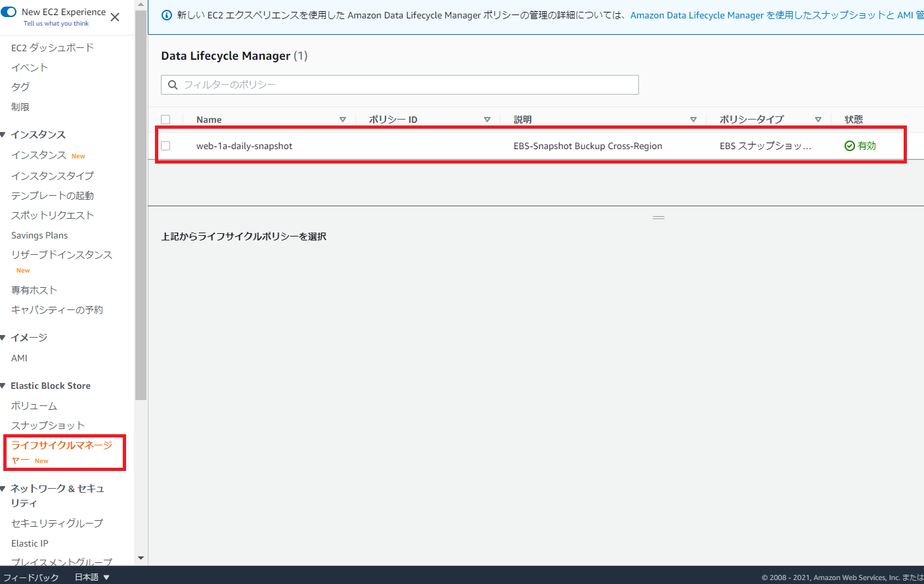This screenshot has height=584, width=924.
Task: Go to イベント page
Action: click(30, 68)
